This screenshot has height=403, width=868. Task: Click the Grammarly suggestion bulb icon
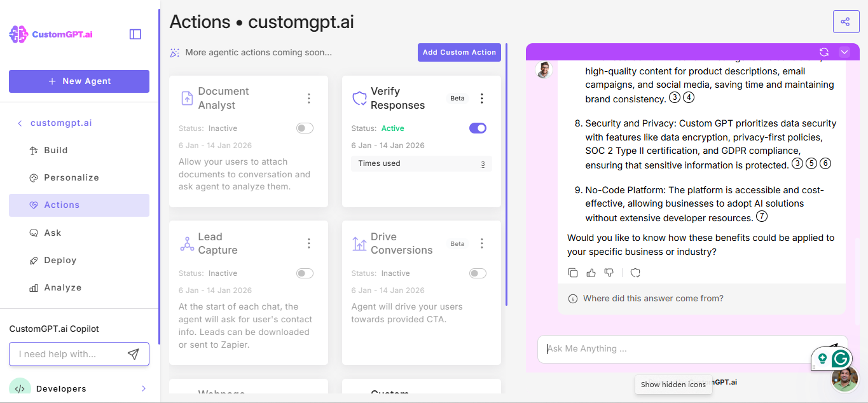pos(822,359)
